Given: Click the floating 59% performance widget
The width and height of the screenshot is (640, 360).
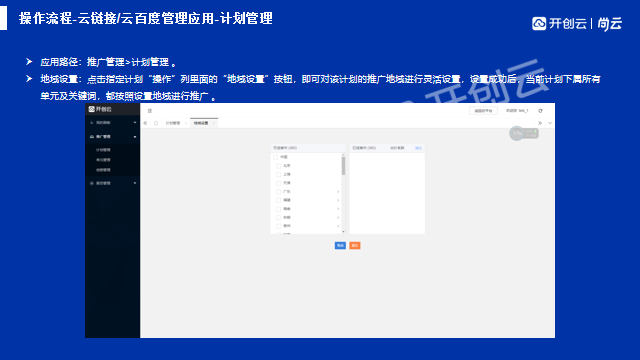Looking at the screenshot, I should click(x=524, y=133).
